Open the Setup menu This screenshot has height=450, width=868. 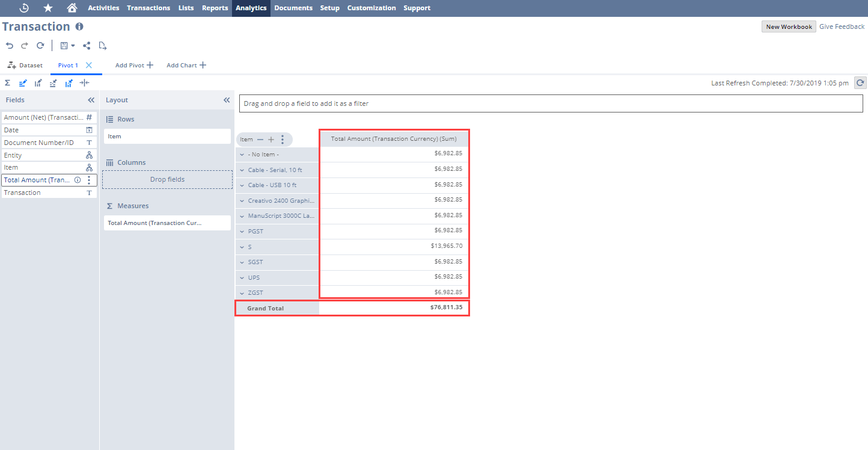click(x=330, y=8)
